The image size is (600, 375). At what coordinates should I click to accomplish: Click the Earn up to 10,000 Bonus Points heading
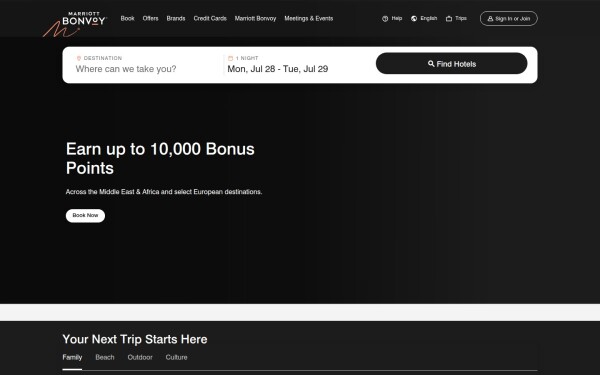[160, 158]
